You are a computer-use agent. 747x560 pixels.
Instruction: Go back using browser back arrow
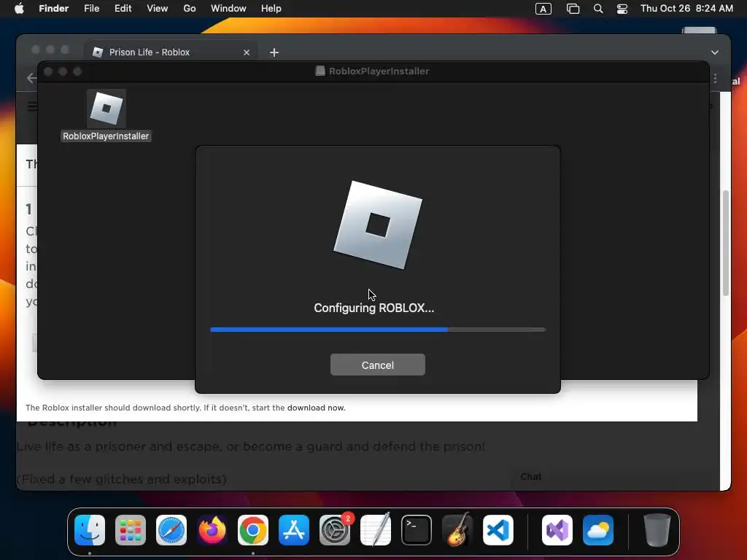pyautogui.click(x=31, y=78)
